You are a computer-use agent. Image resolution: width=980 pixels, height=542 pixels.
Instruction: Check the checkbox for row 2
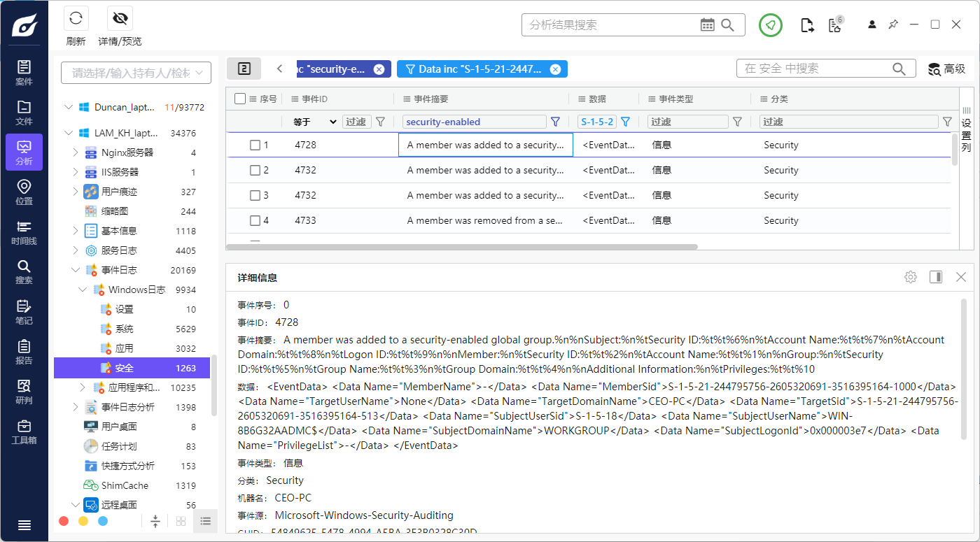[255, 170]
